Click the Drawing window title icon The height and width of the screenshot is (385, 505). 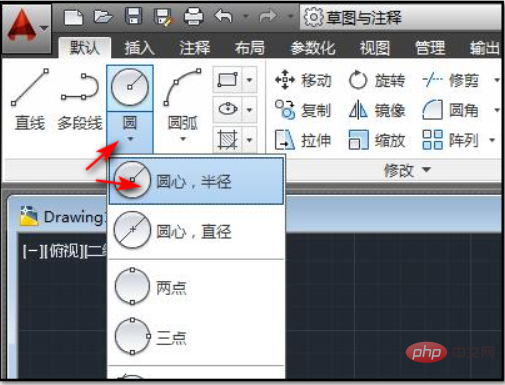click(x=29, y=216)
